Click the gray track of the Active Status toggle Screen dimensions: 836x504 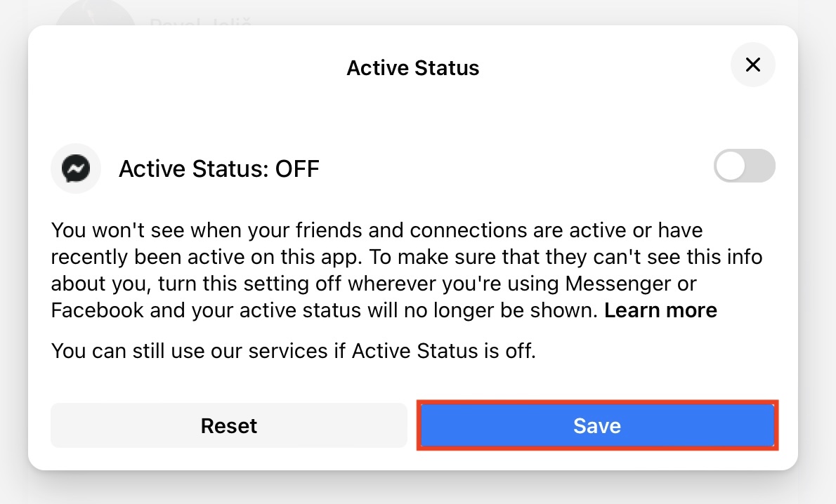tap(760, 166)
